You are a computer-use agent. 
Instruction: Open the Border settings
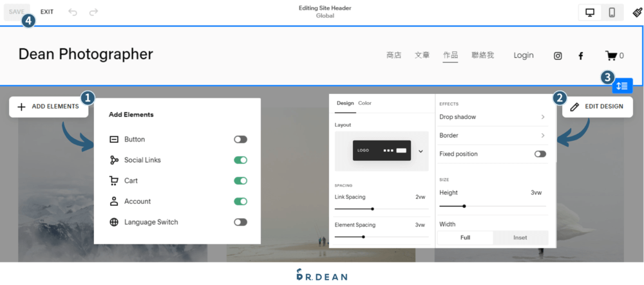tap(493, 135)
